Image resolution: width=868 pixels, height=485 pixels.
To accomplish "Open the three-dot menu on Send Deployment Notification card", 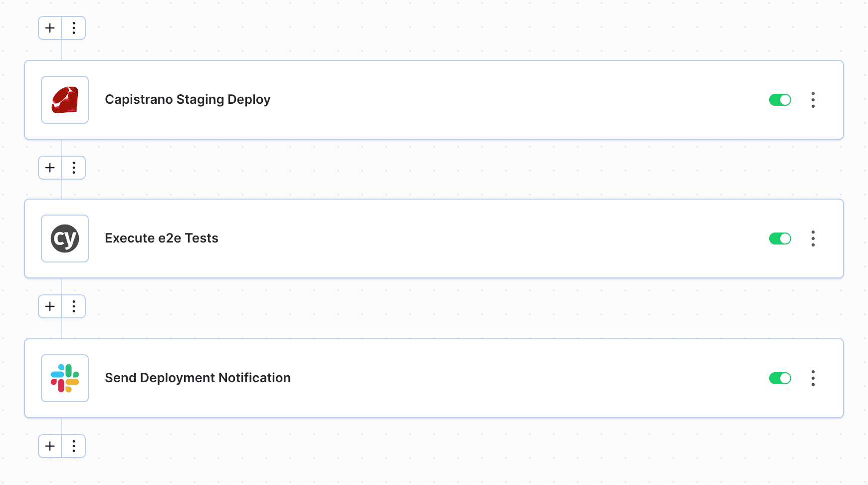I will (x=813, y=378).
